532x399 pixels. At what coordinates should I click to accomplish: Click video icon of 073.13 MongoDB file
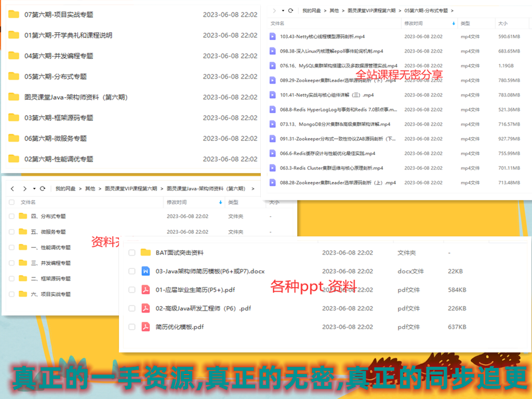(272, 124)
